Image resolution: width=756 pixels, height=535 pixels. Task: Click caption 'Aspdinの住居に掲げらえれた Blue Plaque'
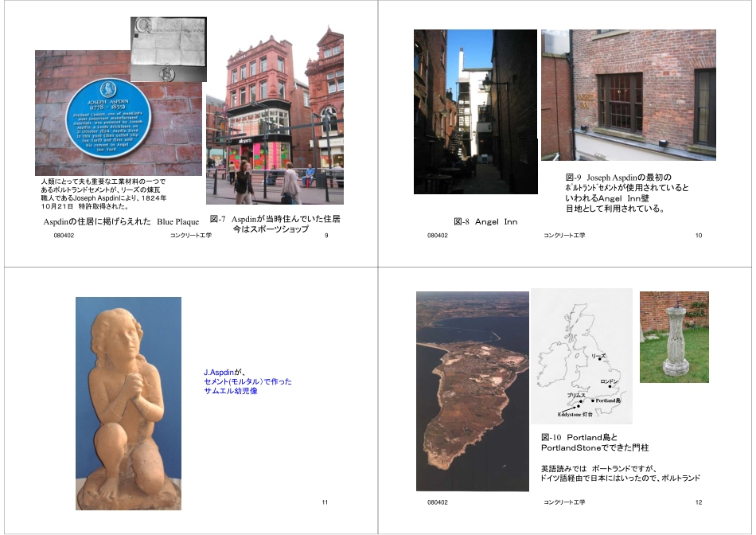click(x=121, y=222)
